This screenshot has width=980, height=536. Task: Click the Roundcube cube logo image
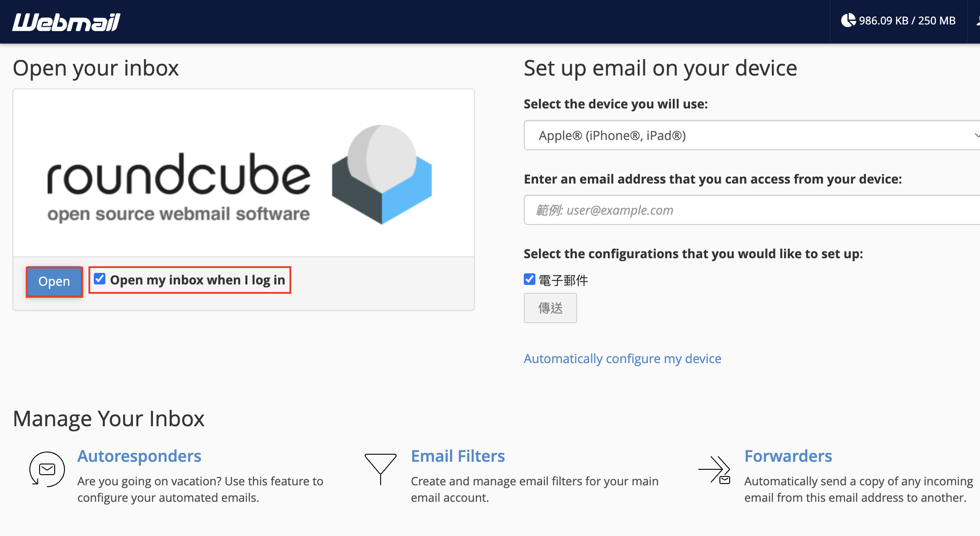[x=382, y=174]
